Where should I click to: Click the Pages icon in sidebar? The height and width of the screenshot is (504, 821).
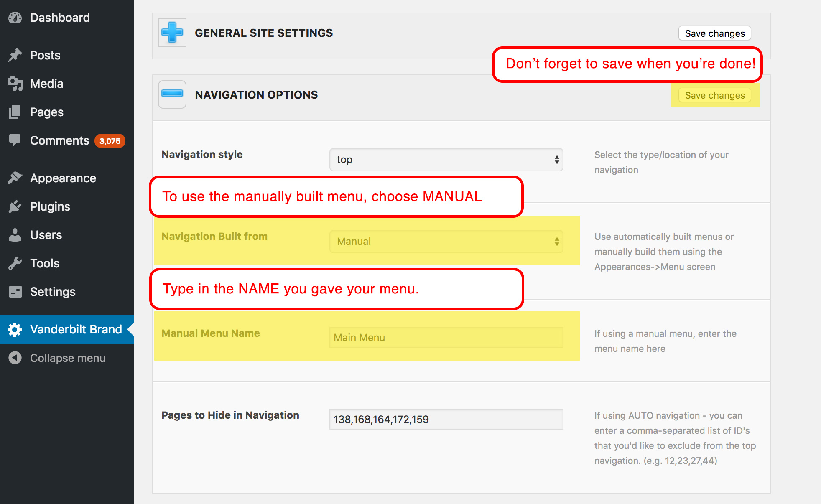click(15, 112)
